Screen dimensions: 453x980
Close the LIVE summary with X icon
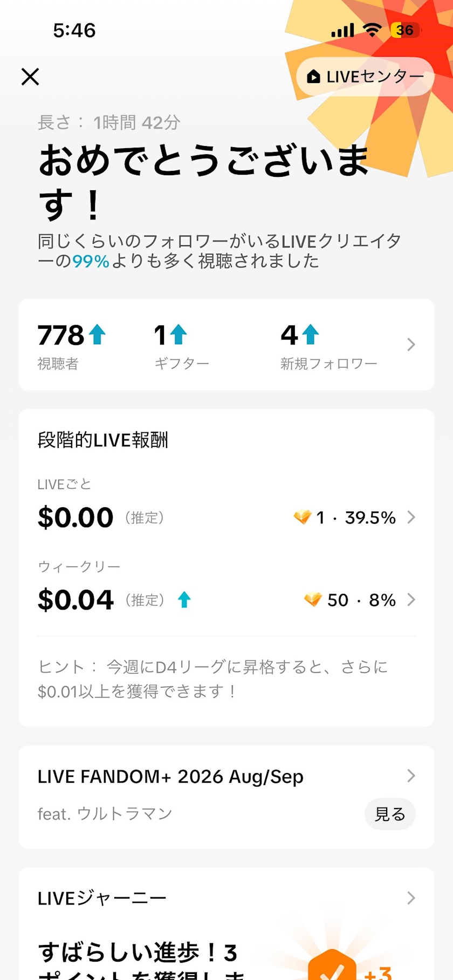click(30, 77)
